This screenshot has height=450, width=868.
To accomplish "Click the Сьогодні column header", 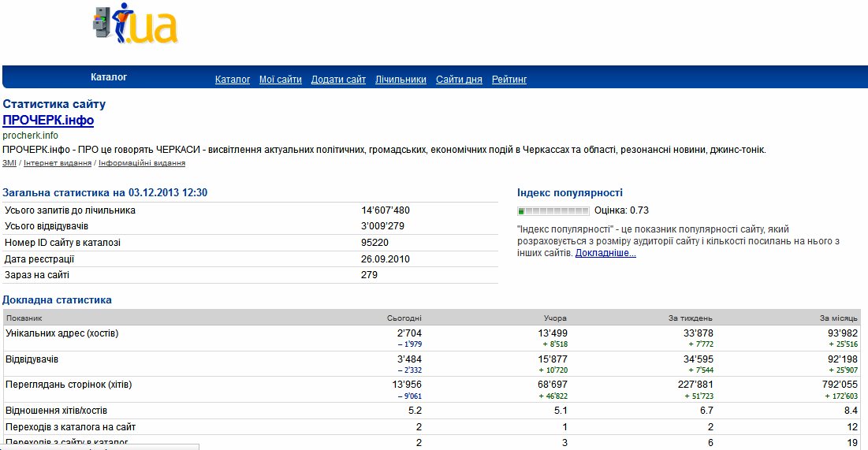I will coord(404,318).
